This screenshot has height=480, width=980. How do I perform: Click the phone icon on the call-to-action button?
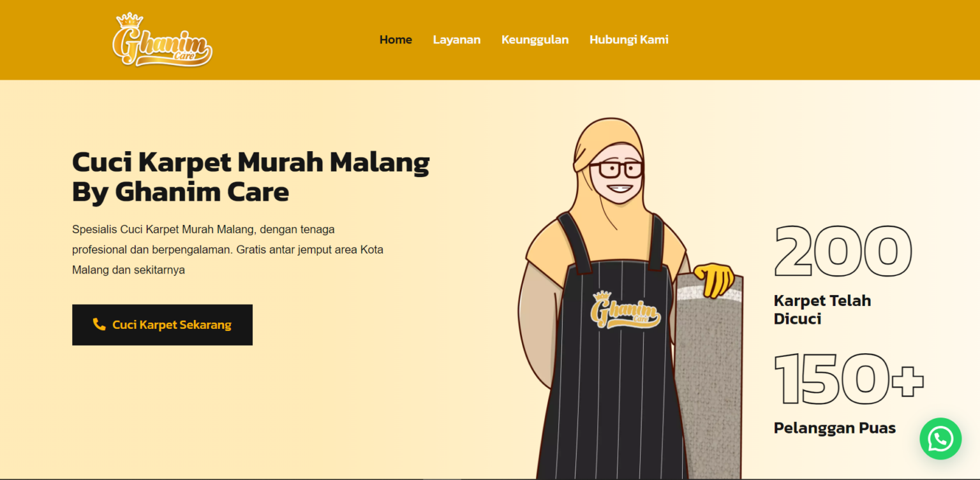(99, 324)
